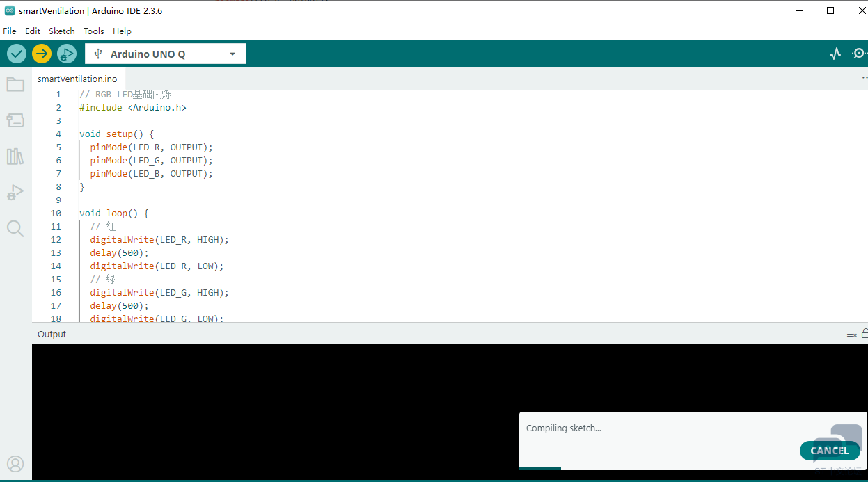Click the Verify checkmark button
This screenshot has height=482, width=868.
(x=17, y=54)
